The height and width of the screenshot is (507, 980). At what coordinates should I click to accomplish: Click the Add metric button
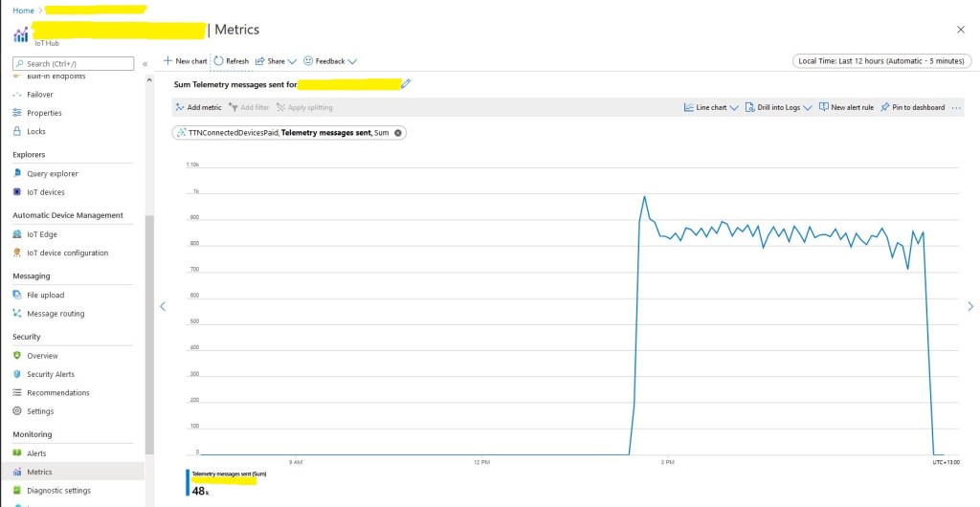199,108
